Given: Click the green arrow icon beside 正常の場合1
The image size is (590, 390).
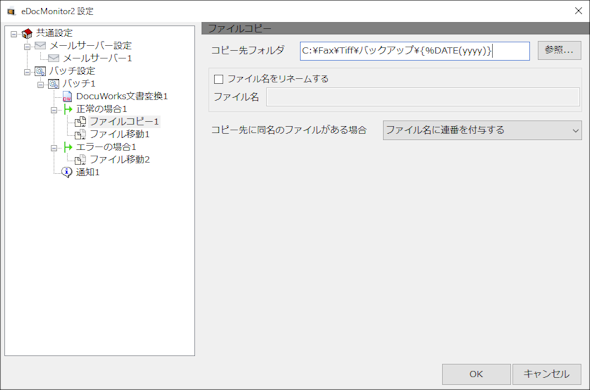Looking at the screenshot, I should tap(68, 109).
